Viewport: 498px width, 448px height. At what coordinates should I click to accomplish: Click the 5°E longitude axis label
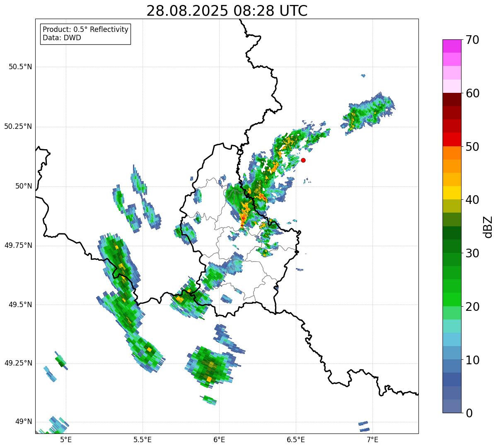[66, 440]
